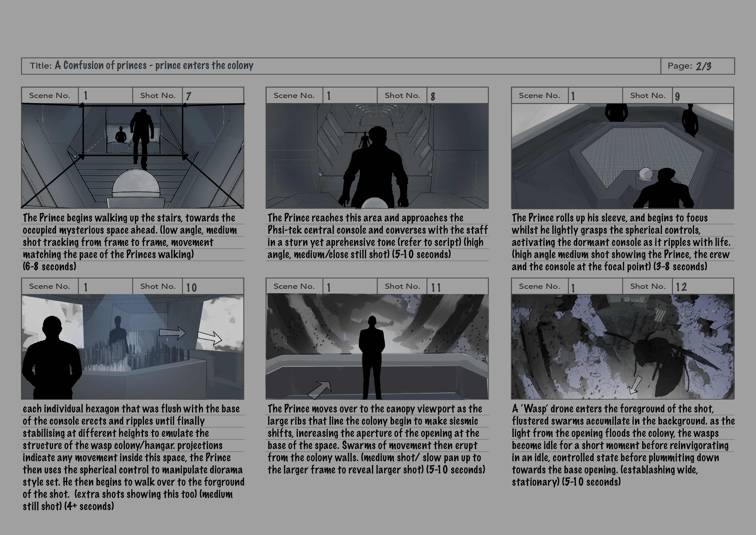Click "A 'Wasp' drone enters the foreground" line

click(613, 409)
